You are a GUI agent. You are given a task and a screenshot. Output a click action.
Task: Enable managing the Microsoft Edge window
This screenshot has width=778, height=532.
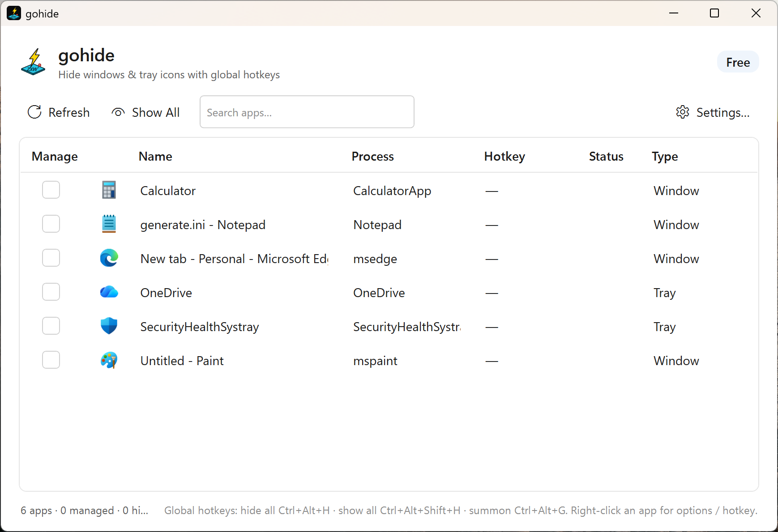[x=51, y=258]
